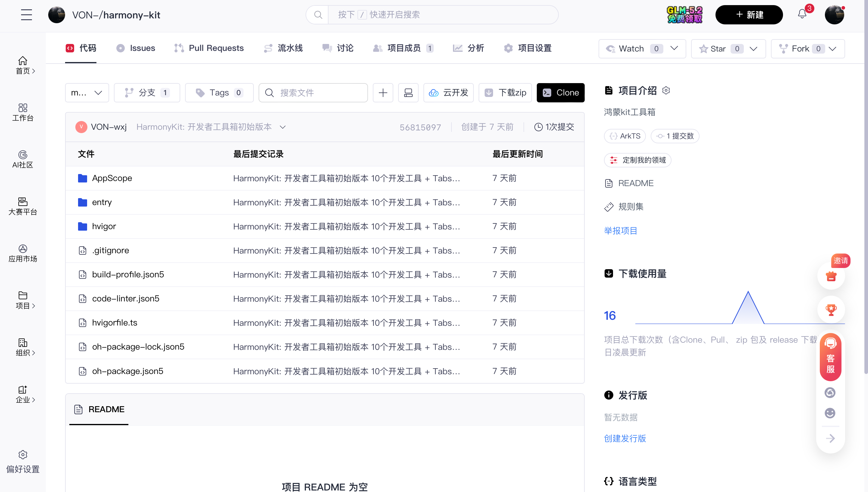The image size is (868, 492).
Task: Click the 云开发 button
Action: click(448, 92)
